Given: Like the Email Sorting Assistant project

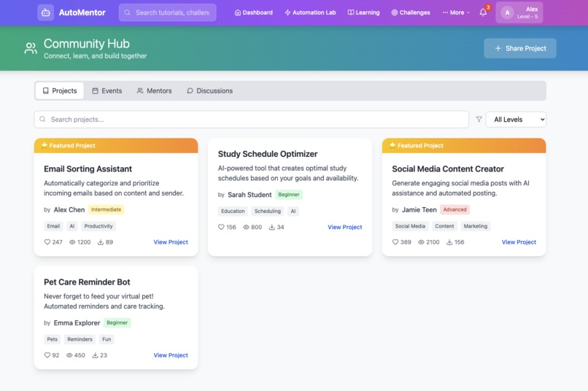Looking at the screenshot, I should 47,242.
